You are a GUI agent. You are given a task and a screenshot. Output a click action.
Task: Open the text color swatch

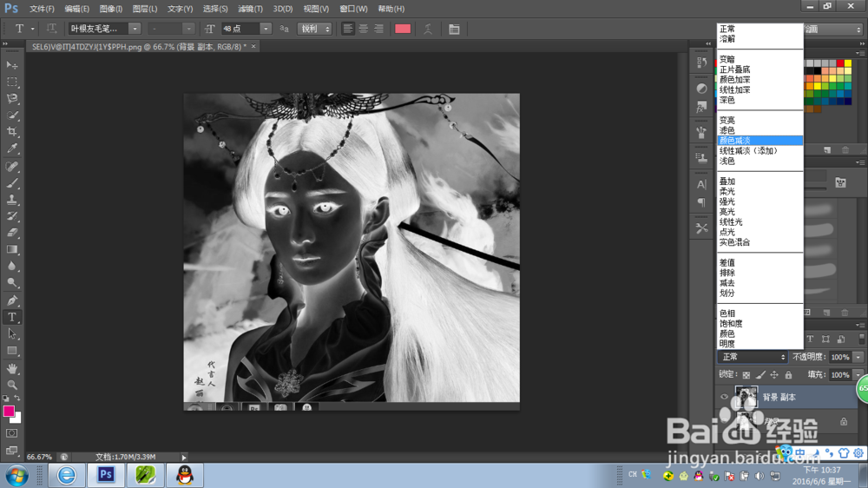point(403,29)
